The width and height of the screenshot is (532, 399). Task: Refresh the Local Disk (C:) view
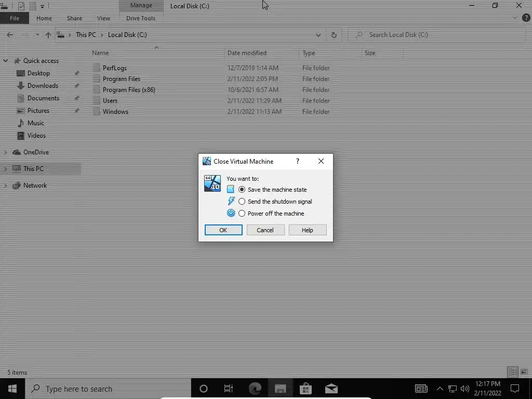click(x=334, y=35)
